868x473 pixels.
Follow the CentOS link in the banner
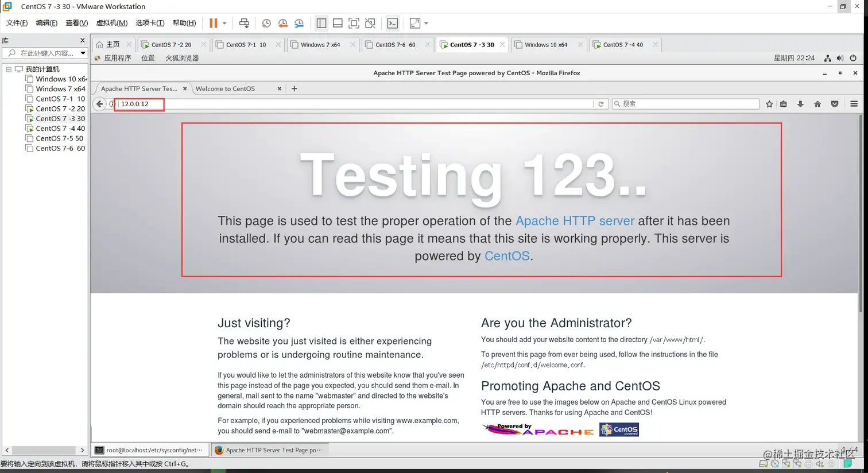coord(507,256)
